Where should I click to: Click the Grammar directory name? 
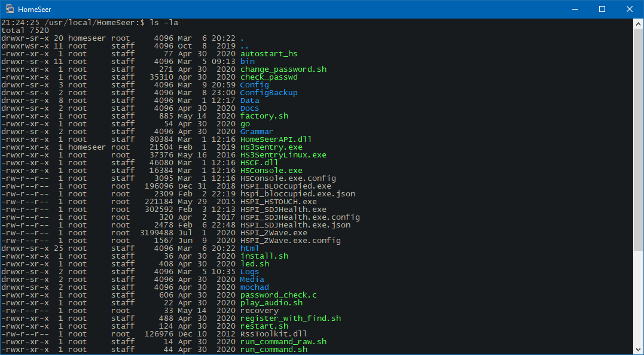click(257, 132)
